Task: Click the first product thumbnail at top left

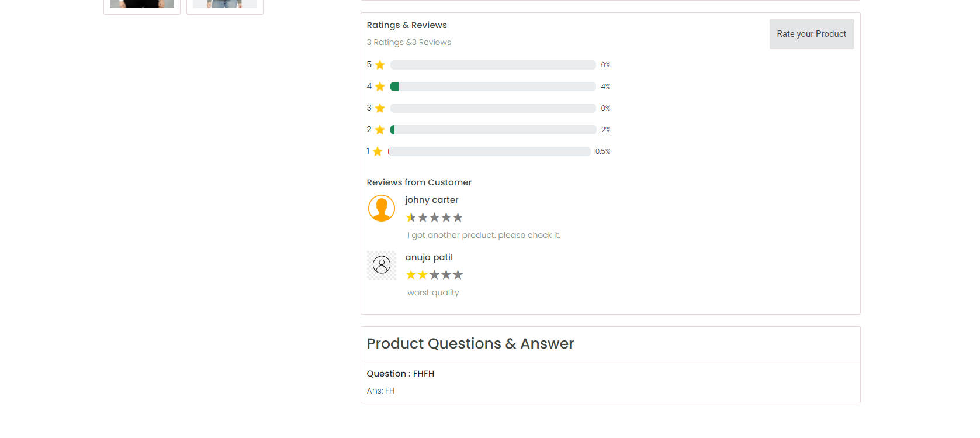Action: point(142,6)
